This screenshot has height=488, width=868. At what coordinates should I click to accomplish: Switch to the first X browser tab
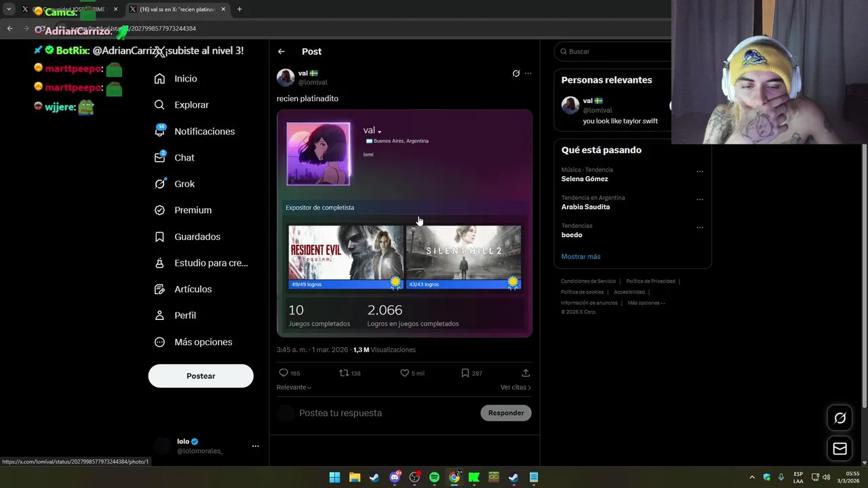click(69, 9)
